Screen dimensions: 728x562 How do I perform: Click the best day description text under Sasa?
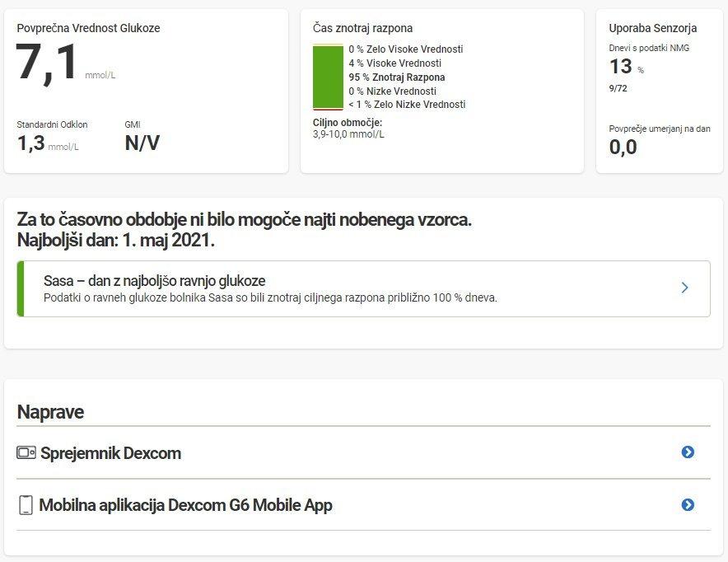point(270,297)
